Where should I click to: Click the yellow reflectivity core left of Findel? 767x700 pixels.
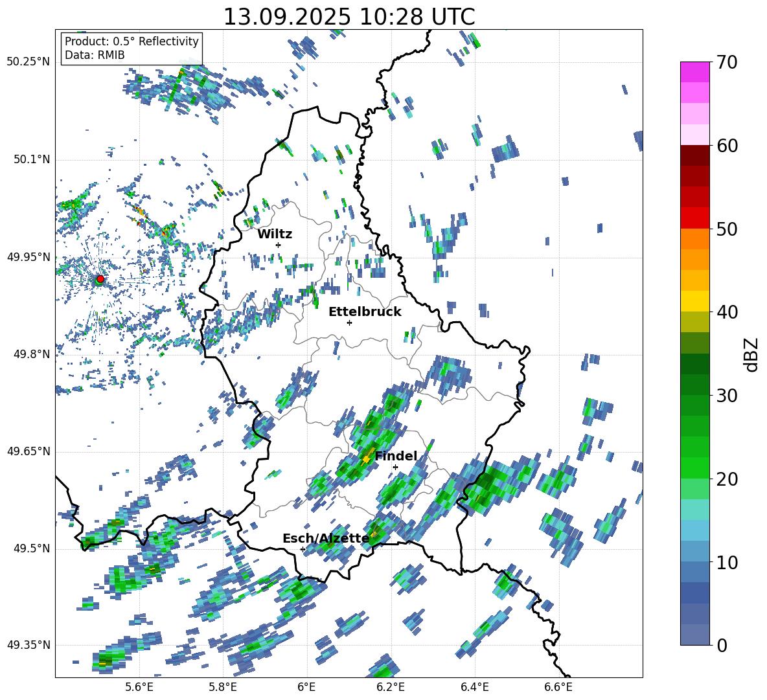coord(367,459)
